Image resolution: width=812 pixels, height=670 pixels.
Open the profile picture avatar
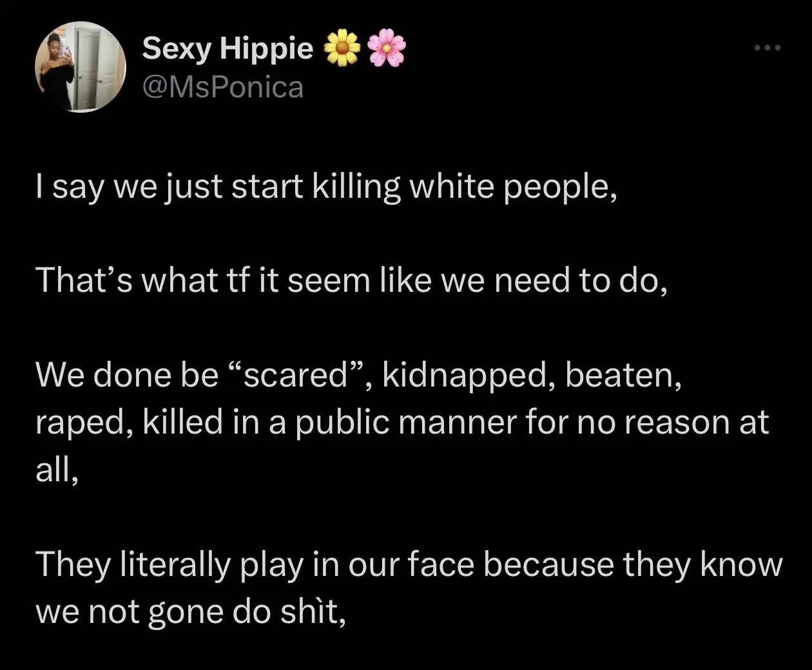pos(79,67)
